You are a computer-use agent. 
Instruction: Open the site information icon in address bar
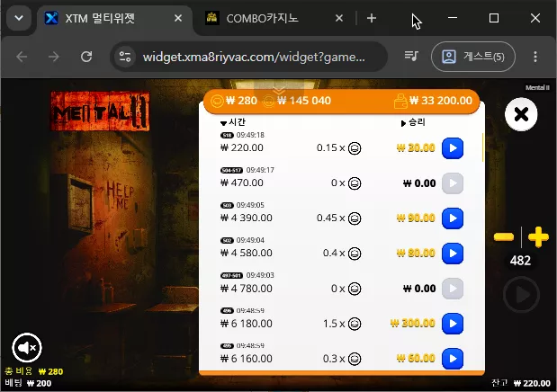125,57
